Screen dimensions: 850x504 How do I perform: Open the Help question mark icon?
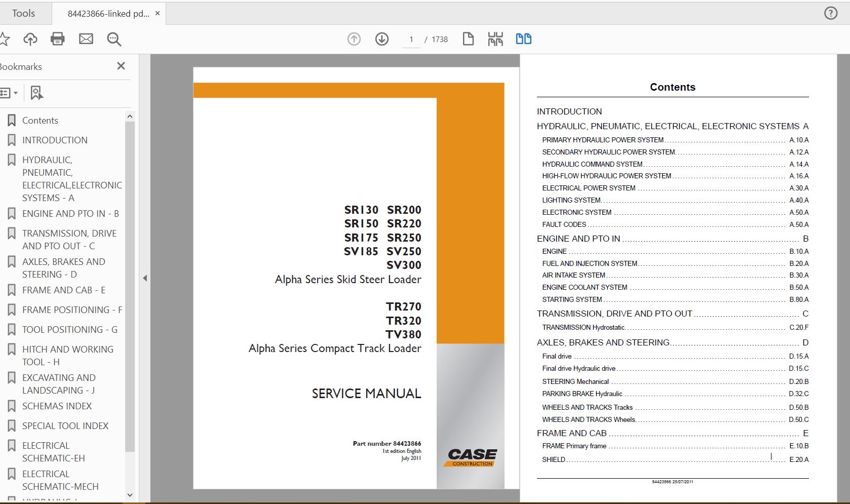pos(831,13)
